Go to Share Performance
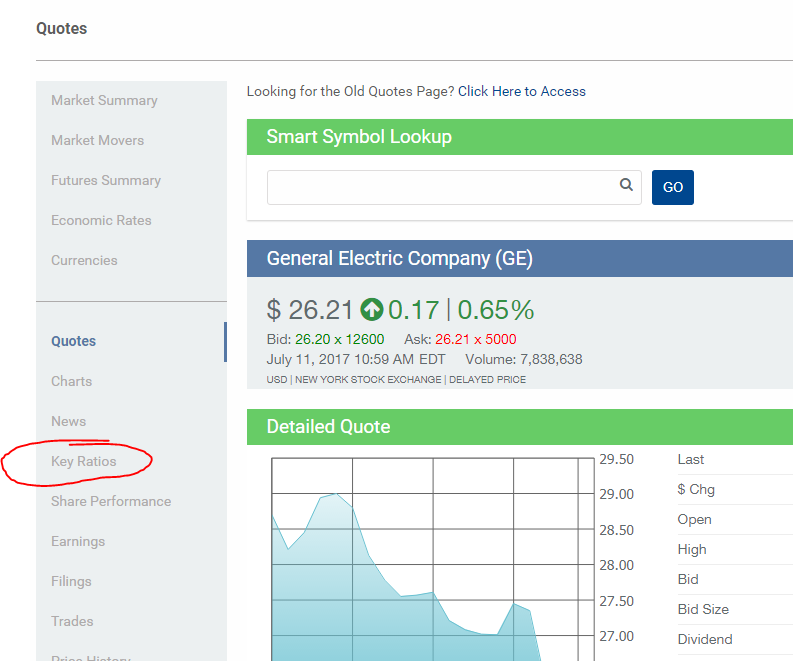The width and height of the screenshot is (793, 661). 111,501
